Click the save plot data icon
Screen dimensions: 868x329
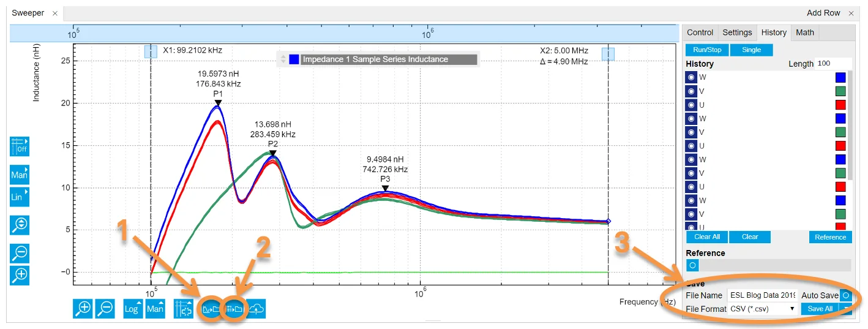pos(234,309)
